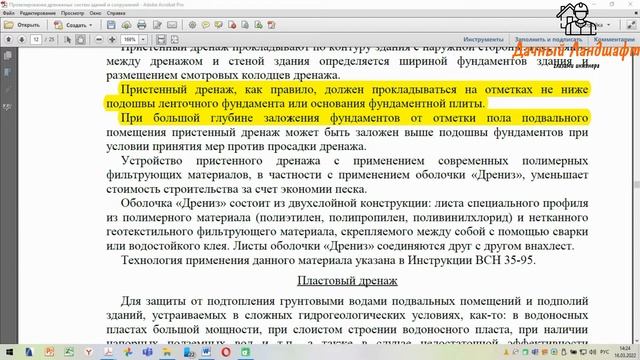The width and height of the screenshot is (640, 360).
Task: Send the file via the envelope icon
Action: point(172,25)
